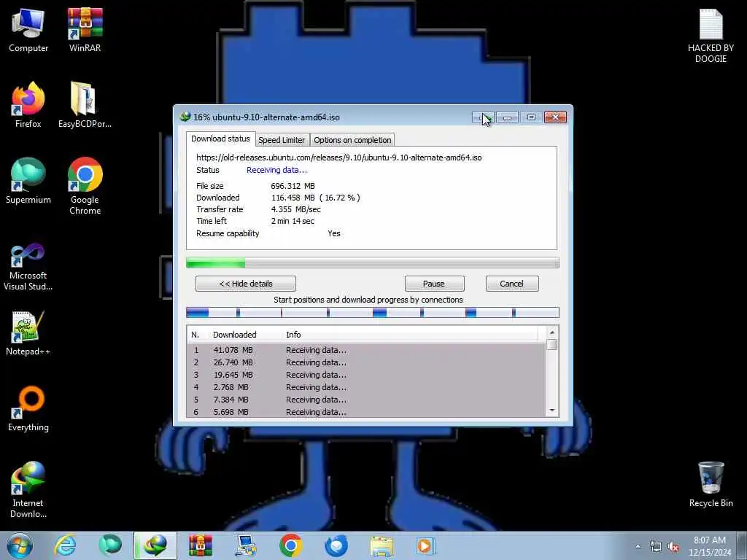Screen dimensions: 747x560
Task: Select the Notepad++ desktop shortcut
Action: point(28,333)
